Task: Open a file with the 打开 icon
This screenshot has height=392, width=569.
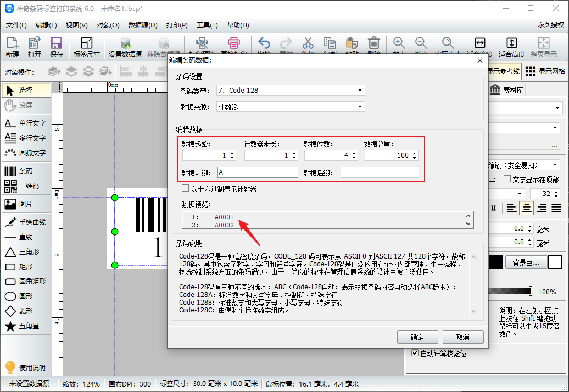Action: 35,47
